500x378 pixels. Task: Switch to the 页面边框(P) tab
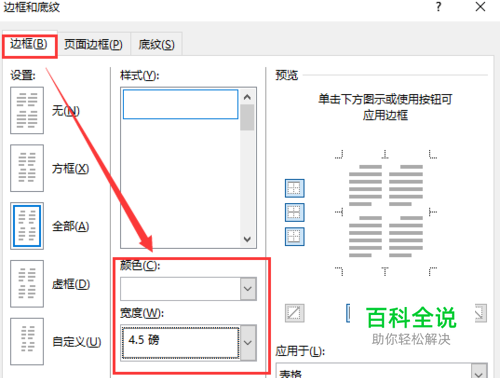[x=93, y=45]
